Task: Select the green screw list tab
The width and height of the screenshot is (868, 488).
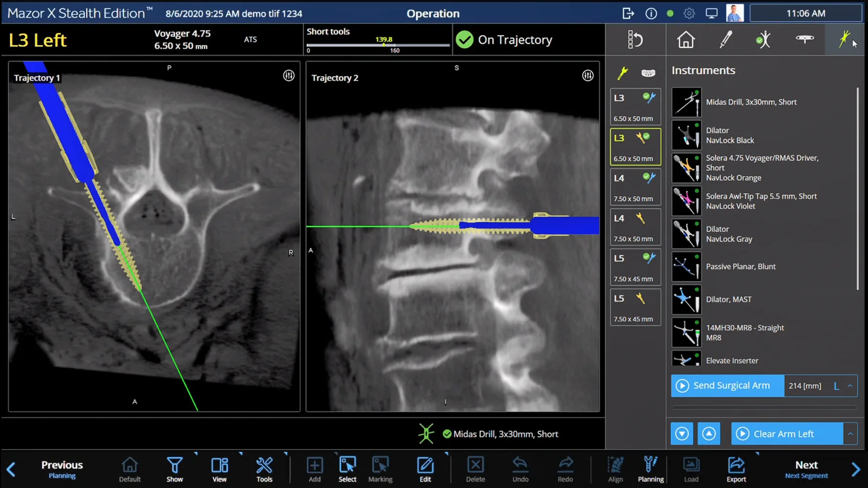Action: [623, 73]
